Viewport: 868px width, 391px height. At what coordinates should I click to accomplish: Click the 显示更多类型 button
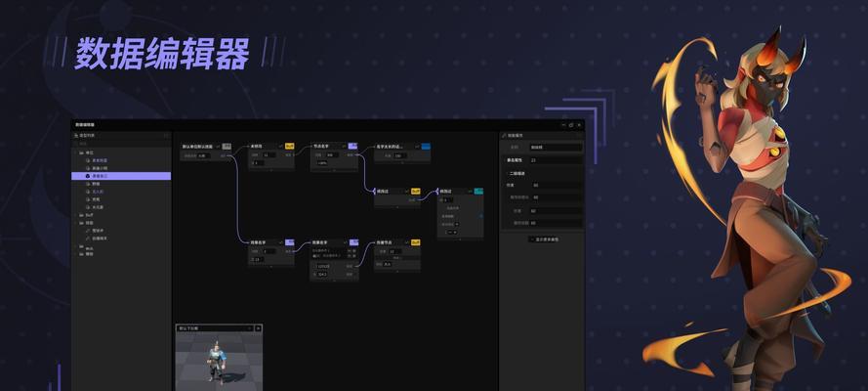click(x=543, y=239)
